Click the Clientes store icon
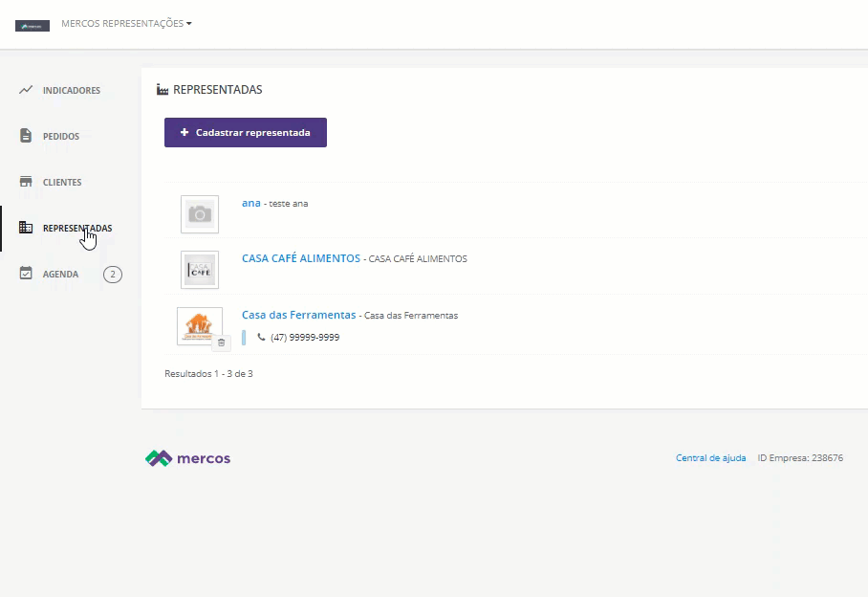The height and width of the screenshot is (597, 868). [26, 182]
